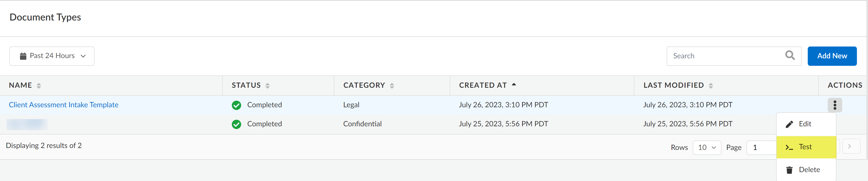
Task: Sort by Category column arrows
Action: (x=392, y=86)
